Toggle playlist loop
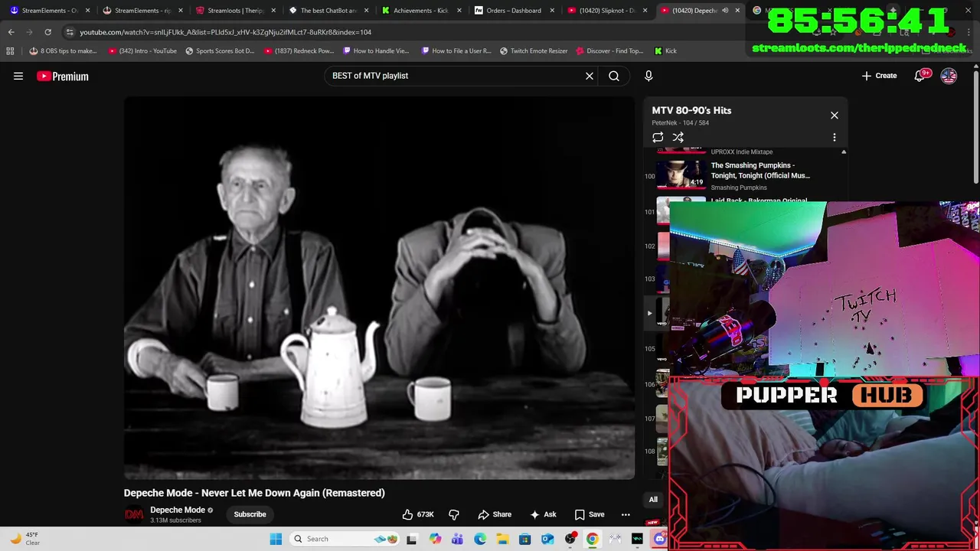This screenshot has width=980, height=551. coord(658,138)
